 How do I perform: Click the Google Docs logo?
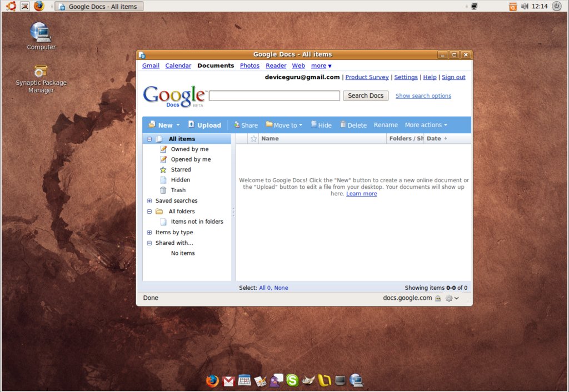[x=174, y=97]
